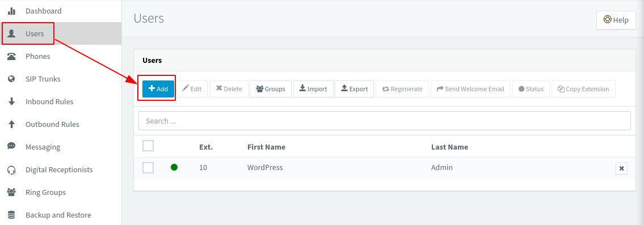Screen dimensions: 644x225
Task: Open the Ring Groups people icon
Action: click(11, 192)
